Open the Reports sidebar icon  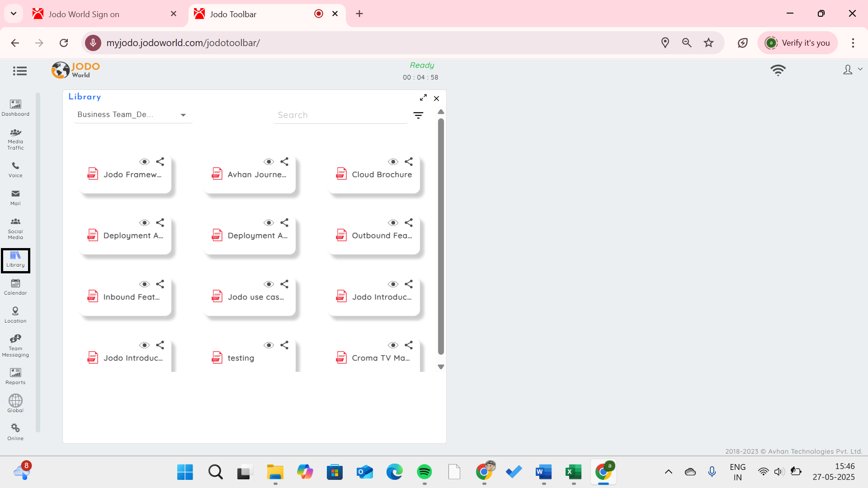[x=15, y=376]
